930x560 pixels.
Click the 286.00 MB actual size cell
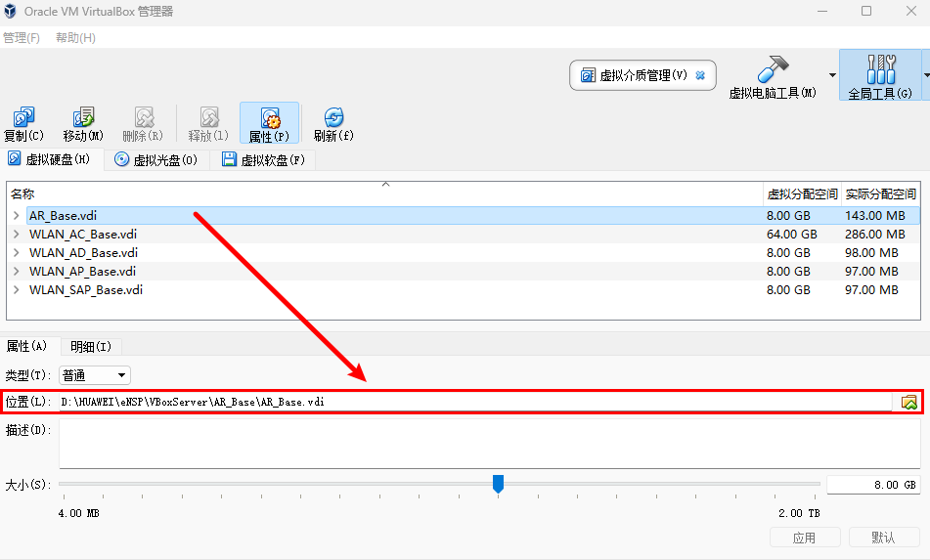click(x=875, y=235)
